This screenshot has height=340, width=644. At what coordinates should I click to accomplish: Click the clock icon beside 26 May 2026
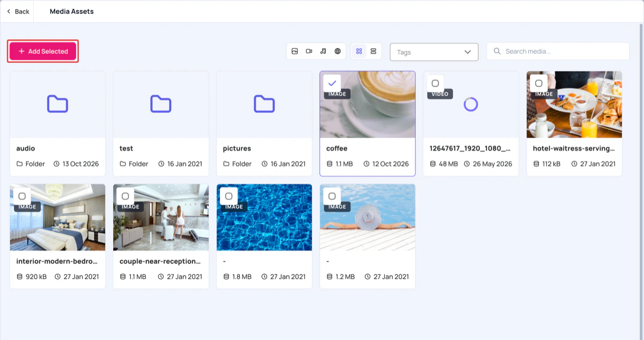(x=467, y=164)
